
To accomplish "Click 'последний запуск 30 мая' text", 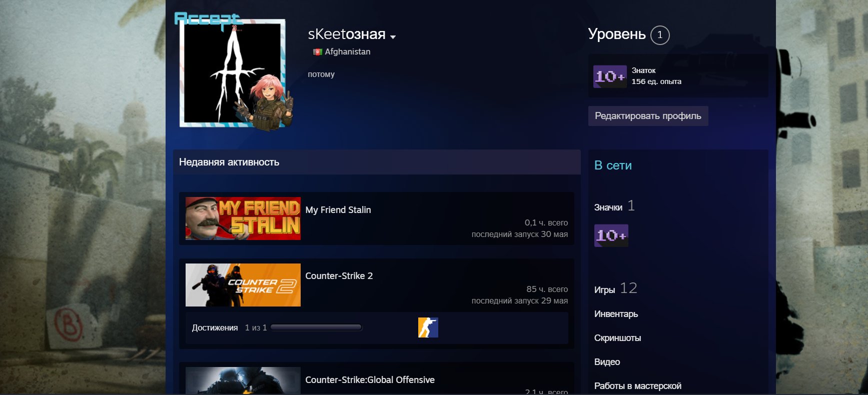I will (x=519, y=234).
